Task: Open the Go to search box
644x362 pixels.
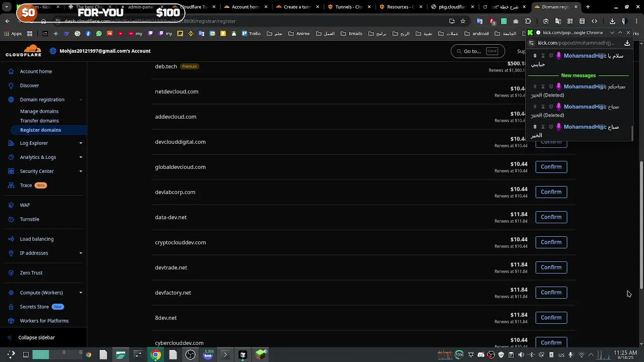Action: coord(477,51)
